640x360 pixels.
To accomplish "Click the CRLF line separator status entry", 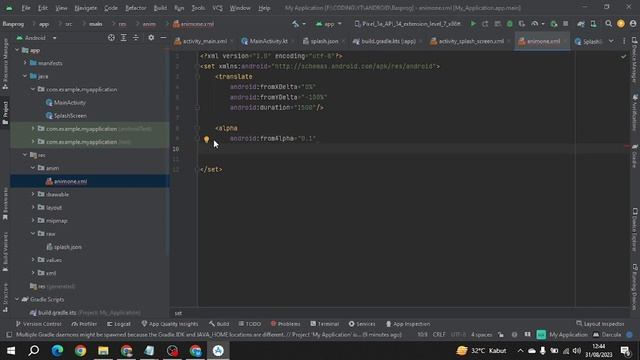I will tap(439, 335).
